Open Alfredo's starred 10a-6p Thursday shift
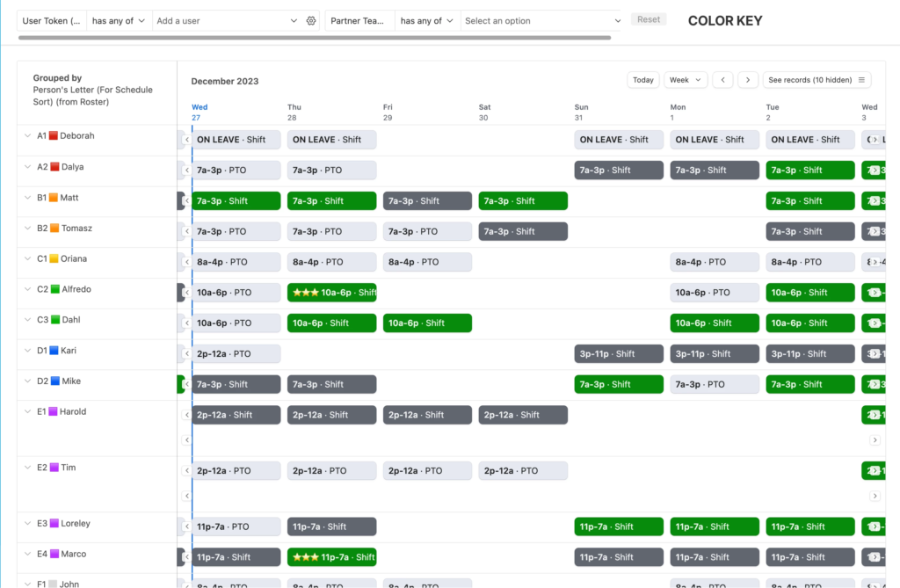Viewport: 900px width, 588px height. point(331,293)
